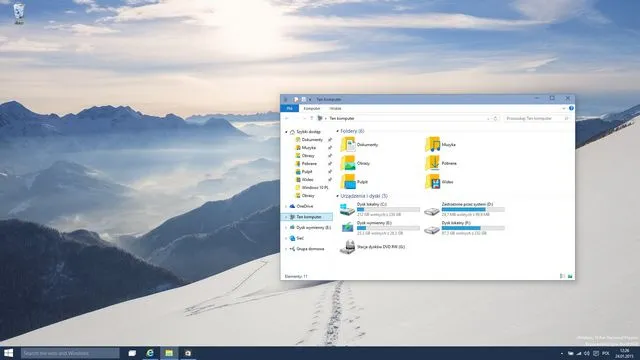Open the Muzyka folder in main pane
Screen dimensions: 640x360
point(440,144)
